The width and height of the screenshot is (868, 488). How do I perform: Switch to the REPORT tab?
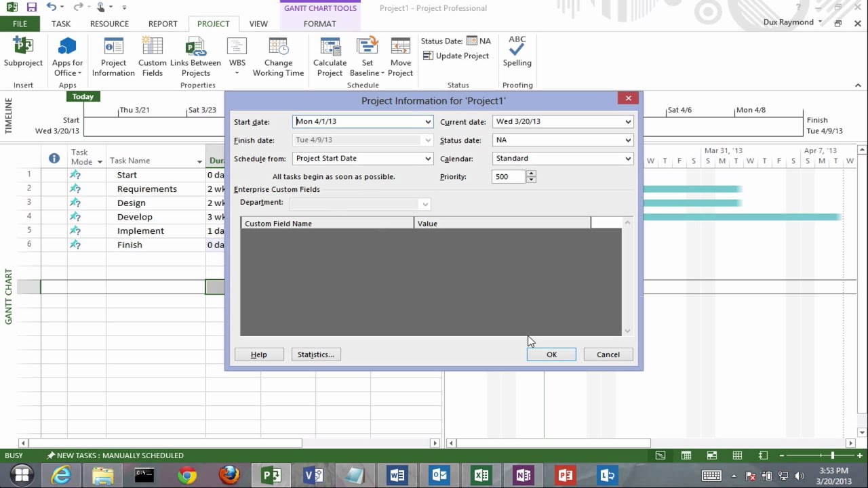163,24
